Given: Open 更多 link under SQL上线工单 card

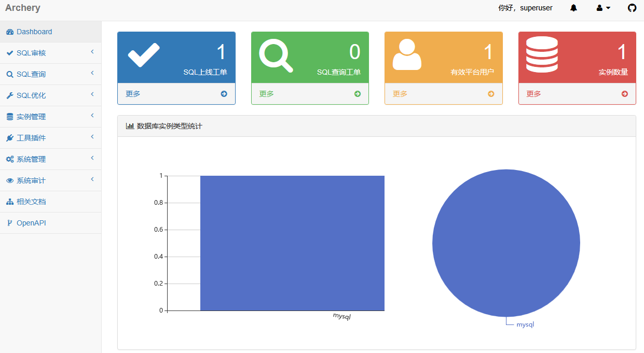Looking at the screenshot, I should tap(133, 94).
